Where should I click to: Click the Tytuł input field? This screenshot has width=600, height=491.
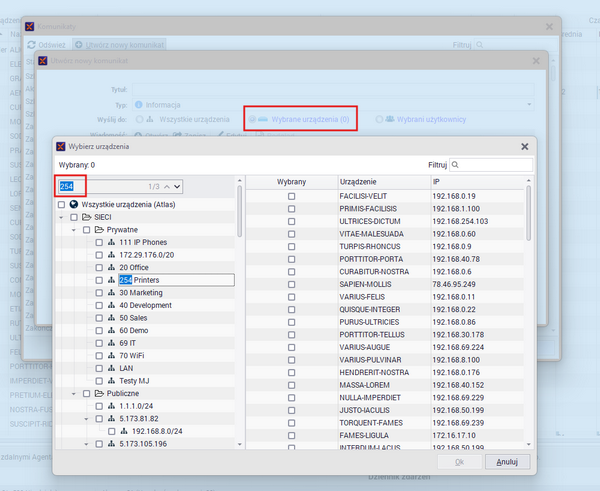point(333,90)
